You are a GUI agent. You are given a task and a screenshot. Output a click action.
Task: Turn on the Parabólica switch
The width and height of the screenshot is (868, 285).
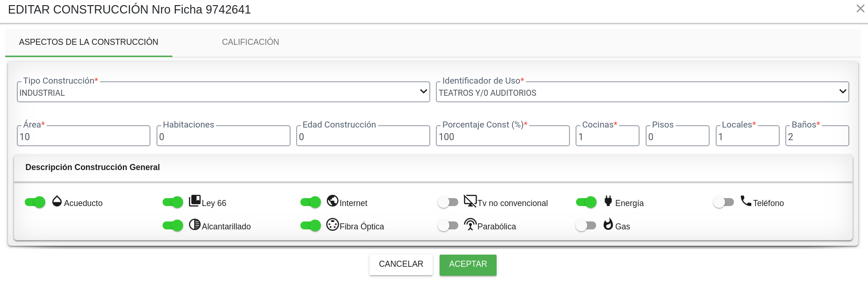pos(448,226)
